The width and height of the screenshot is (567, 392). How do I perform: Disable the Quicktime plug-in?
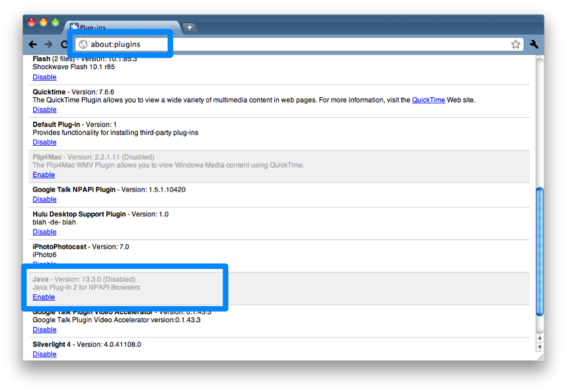pyautogui.click(x=45, y=110)
